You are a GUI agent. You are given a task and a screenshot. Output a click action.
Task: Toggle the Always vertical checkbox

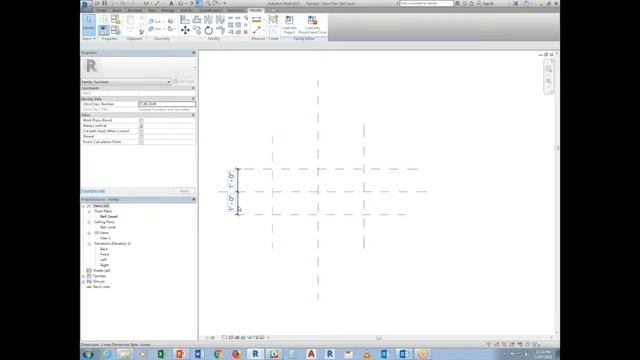[x=141, y=126]
